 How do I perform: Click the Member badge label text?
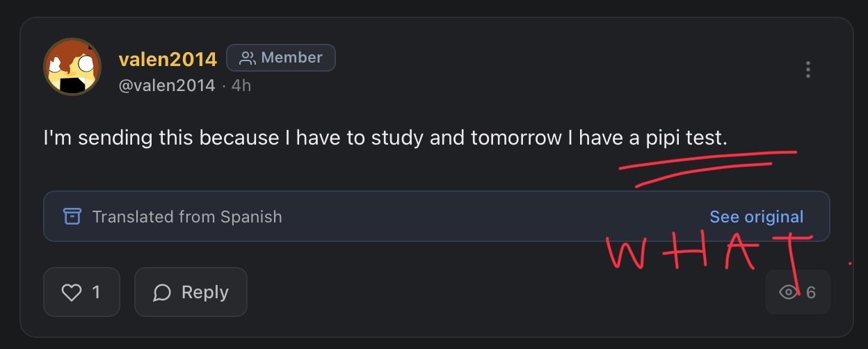pyautogui.click(x=291, y=58)
